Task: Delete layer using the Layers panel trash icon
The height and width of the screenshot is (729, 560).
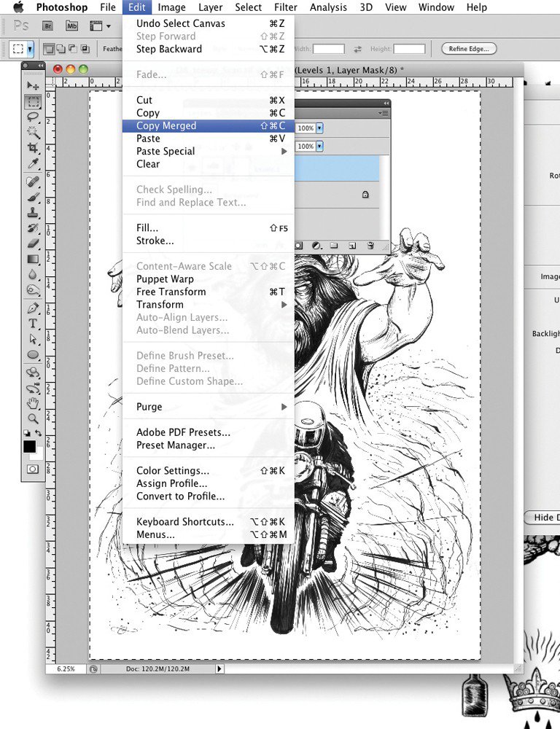Action: (x=370, y=246)
